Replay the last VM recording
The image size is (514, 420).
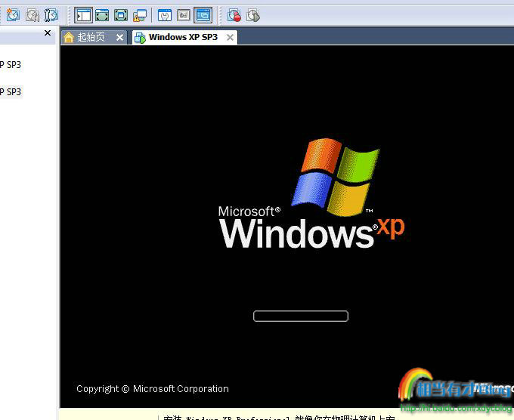pyautogui.click(x=253, y=15)
